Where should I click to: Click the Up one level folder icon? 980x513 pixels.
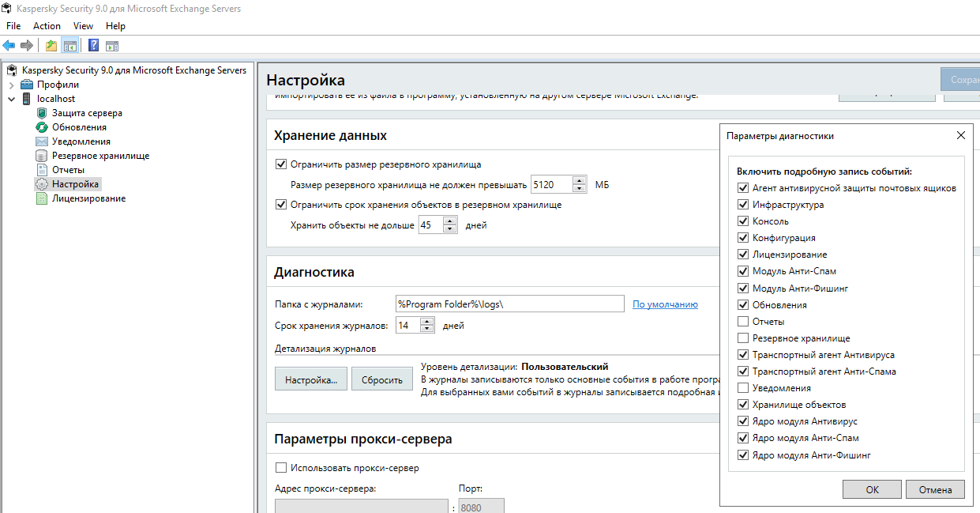pos(51,45)
